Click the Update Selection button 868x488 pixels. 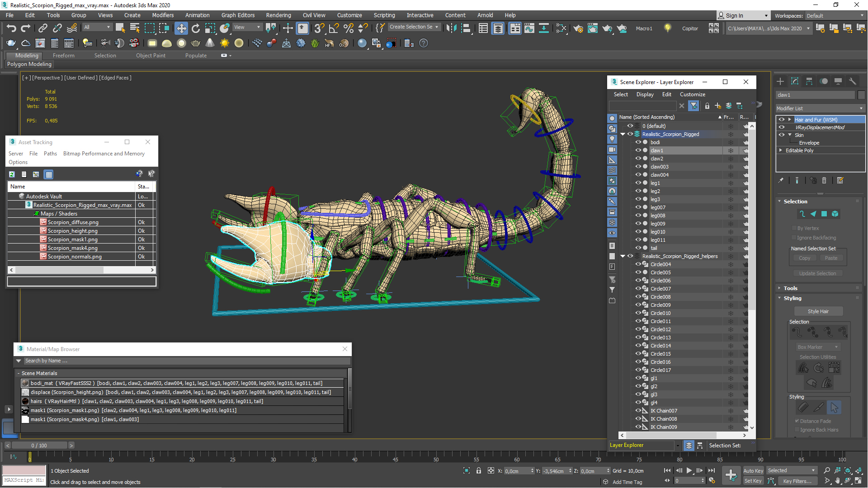click(817, 273)
